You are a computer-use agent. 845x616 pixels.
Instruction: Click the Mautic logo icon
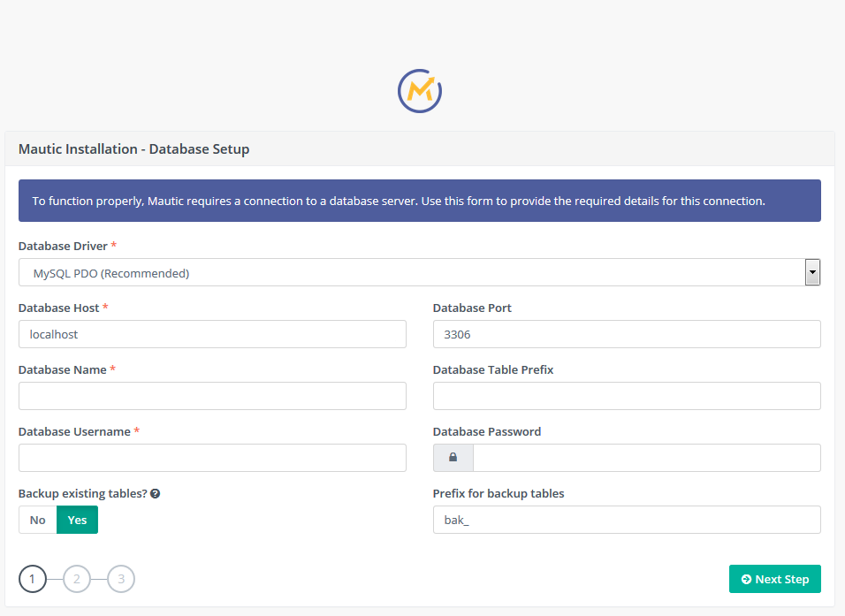420,90
